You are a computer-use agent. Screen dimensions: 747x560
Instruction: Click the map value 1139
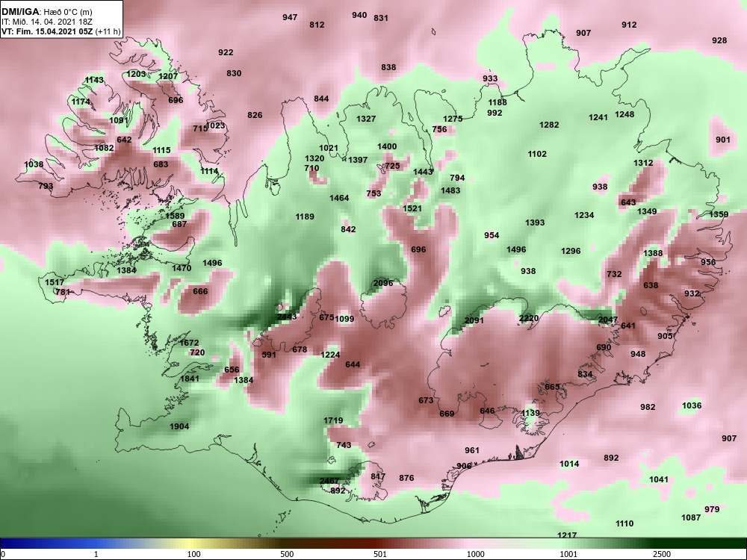[x=530, y=414]
